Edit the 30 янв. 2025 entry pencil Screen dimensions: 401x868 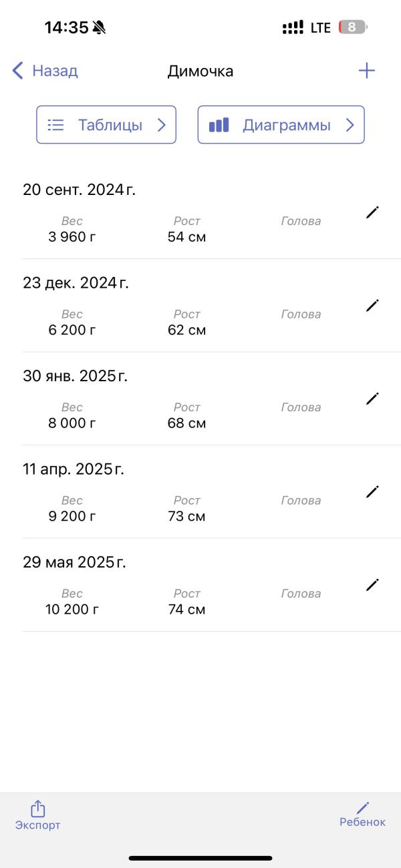point(372,399)
